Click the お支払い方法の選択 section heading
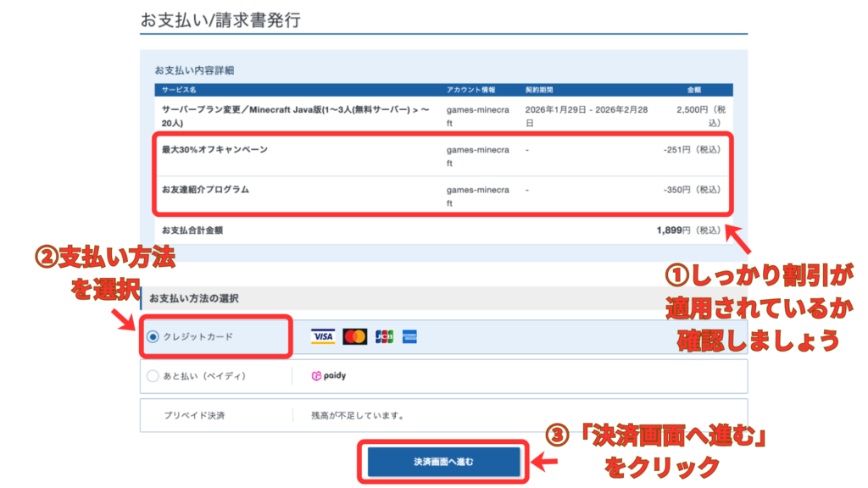 tap(194, 298)
